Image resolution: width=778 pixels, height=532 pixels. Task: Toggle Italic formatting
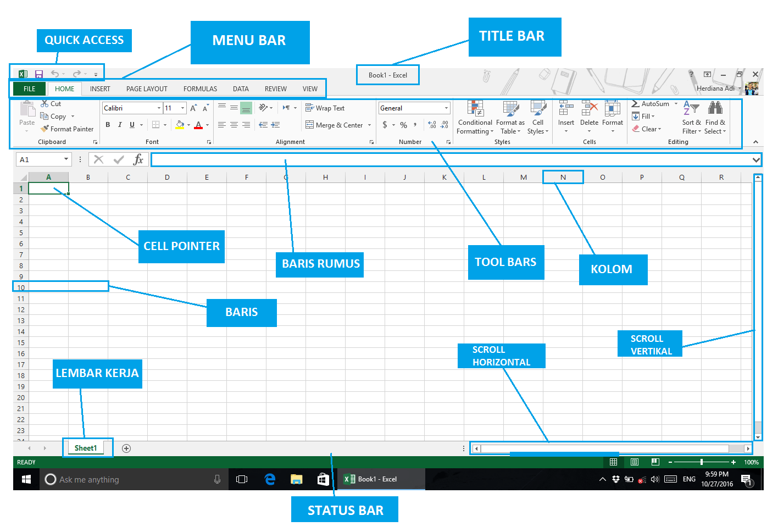click(120, 125)
